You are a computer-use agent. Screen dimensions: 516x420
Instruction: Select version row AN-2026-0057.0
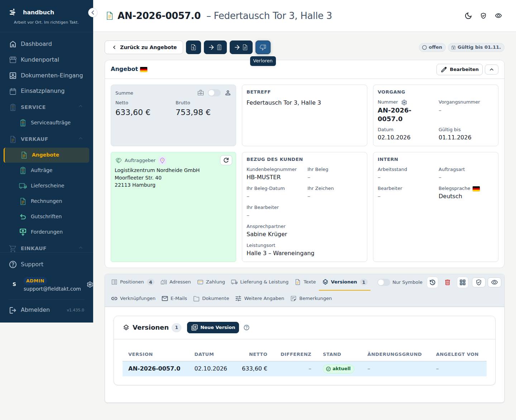pos(304,369)
